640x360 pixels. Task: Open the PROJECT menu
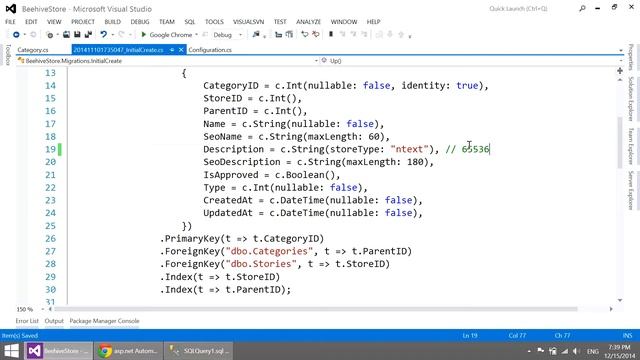pos(83,22)
